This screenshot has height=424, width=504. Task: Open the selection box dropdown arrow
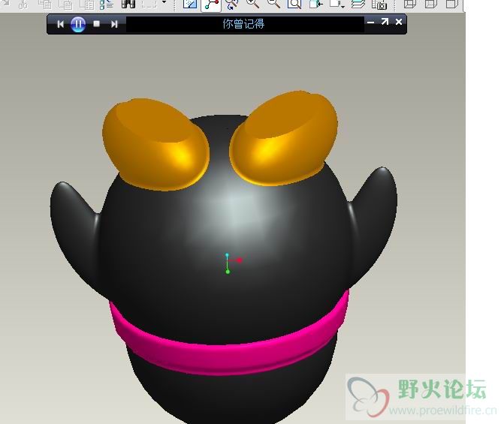(x=164, y=2)
